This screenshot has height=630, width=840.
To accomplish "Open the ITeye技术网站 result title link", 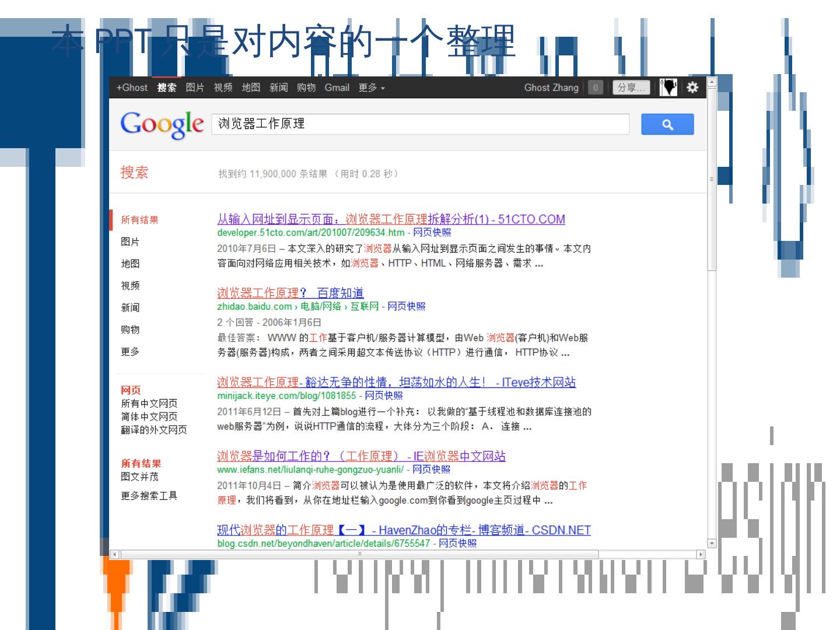I will click(x=397, y=382).
